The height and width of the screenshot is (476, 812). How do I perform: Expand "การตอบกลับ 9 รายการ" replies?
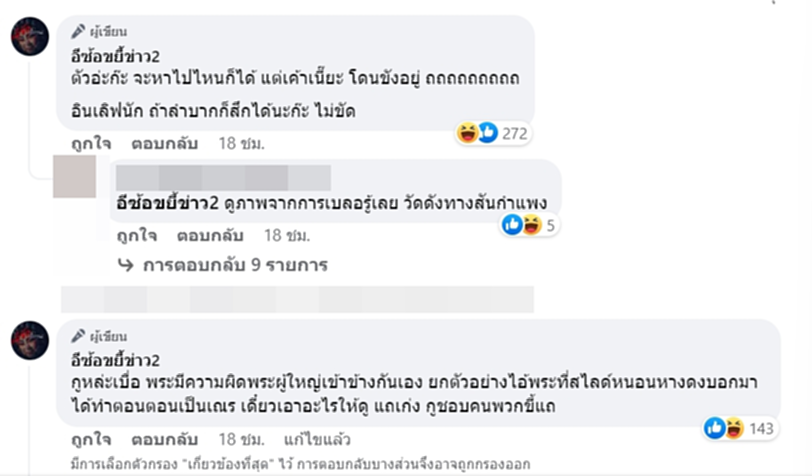pos(222,266)
